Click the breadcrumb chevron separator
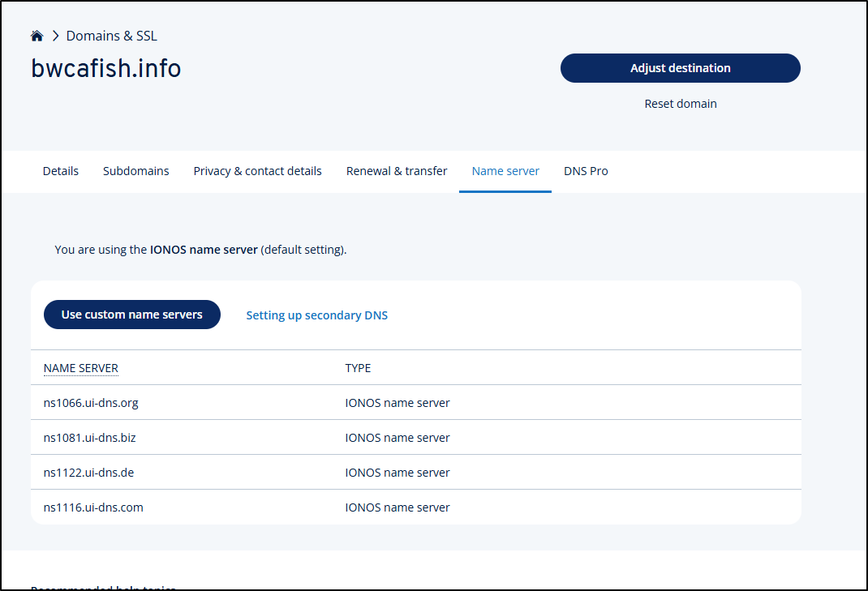This screenshot has height=591, width=868. tap(55, 36)
